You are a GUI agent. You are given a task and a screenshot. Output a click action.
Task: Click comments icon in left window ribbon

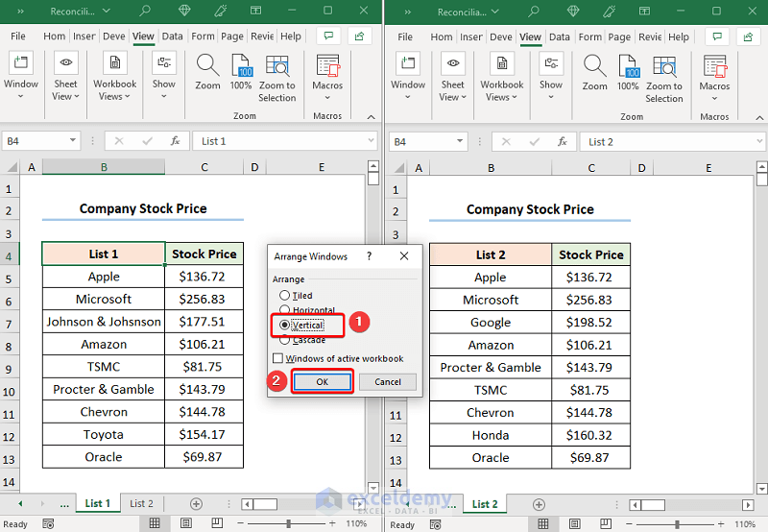tap(328, 36)
